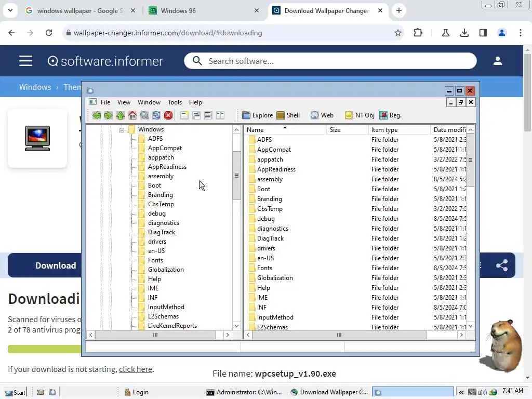This screenshot has height=399, width=532.
Task: Open Software Informer hamburger menu
Action: [25, 61]
